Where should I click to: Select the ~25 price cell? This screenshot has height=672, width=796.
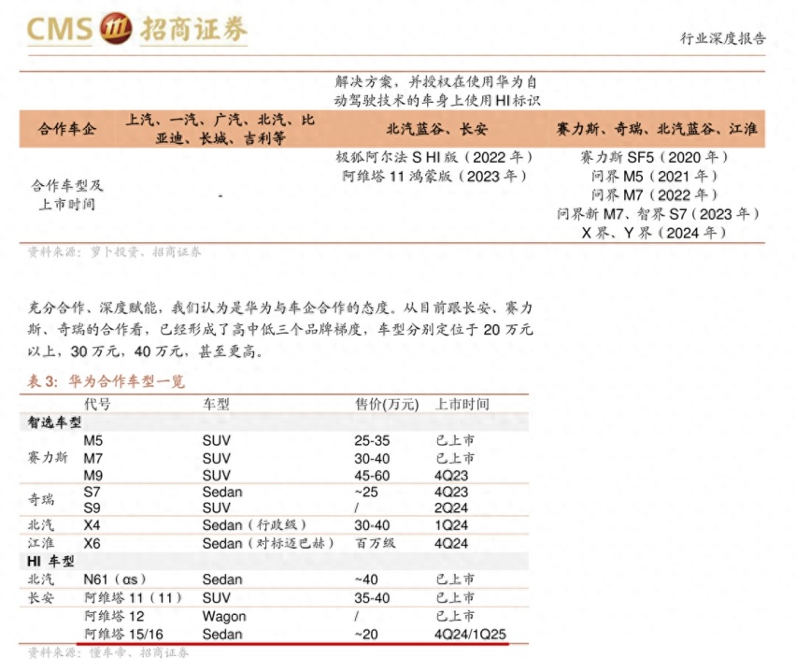pos(366,492)
